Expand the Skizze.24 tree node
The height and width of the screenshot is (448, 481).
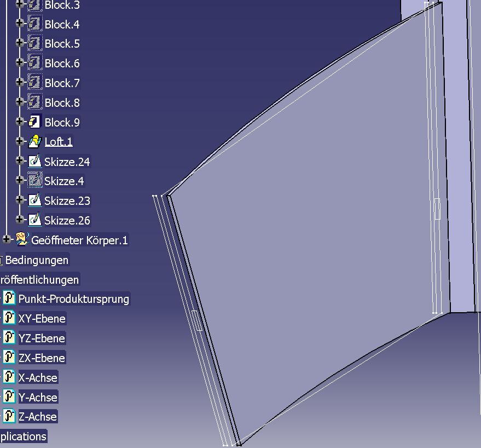[x=20, y=160]
